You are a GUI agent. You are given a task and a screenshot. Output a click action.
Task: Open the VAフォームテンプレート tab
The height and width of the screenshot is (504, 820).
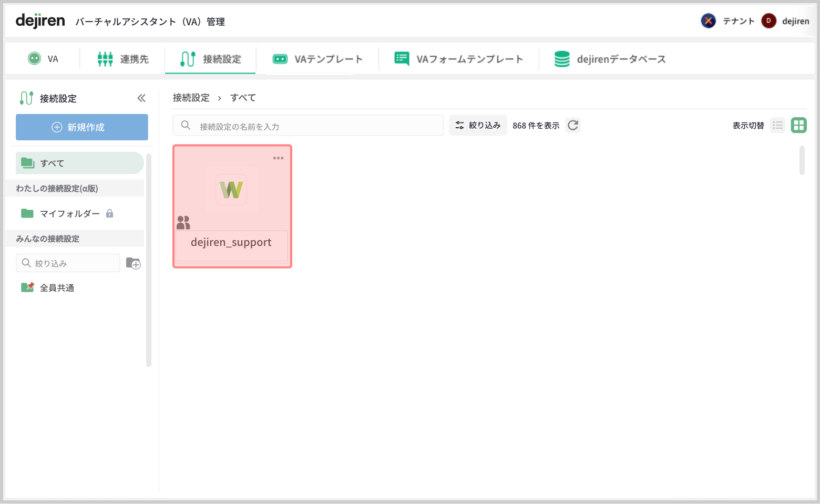tap(458, 59)
